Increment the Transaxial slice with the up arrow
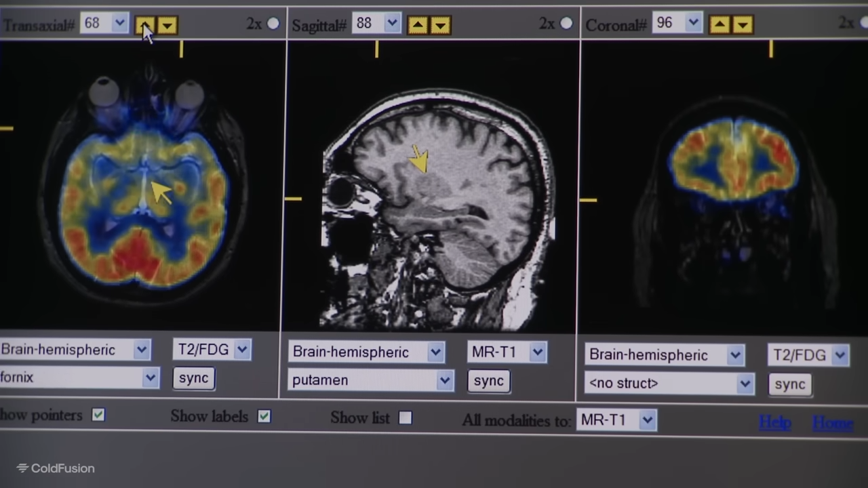 pos(145,24)
